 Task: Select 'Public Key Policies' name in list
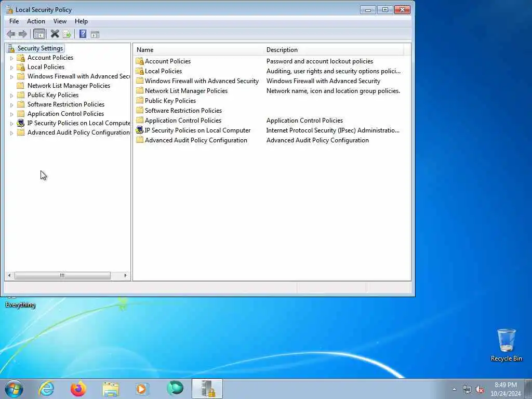click(170, 100)
